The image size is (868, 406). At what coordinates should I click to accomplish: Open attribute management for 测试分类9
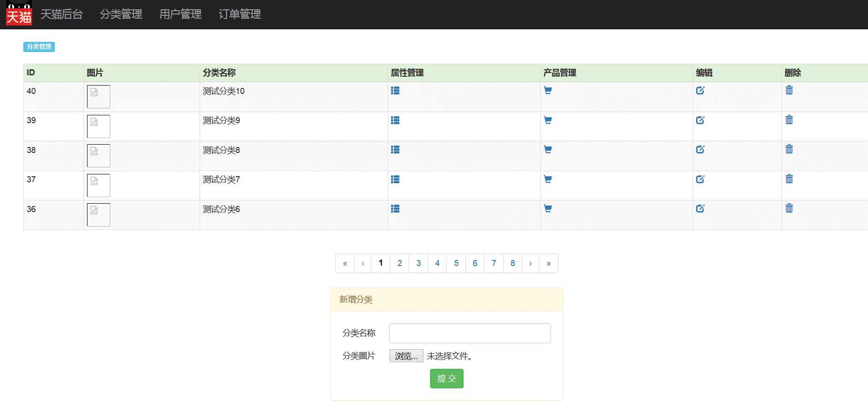395,120
